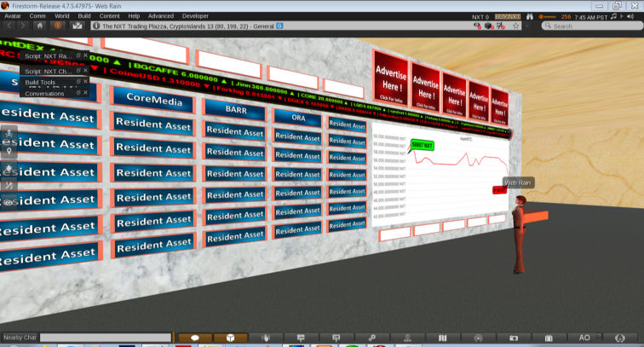Open the Comm menu
The image size is (644, 347).
click(37, 16)
